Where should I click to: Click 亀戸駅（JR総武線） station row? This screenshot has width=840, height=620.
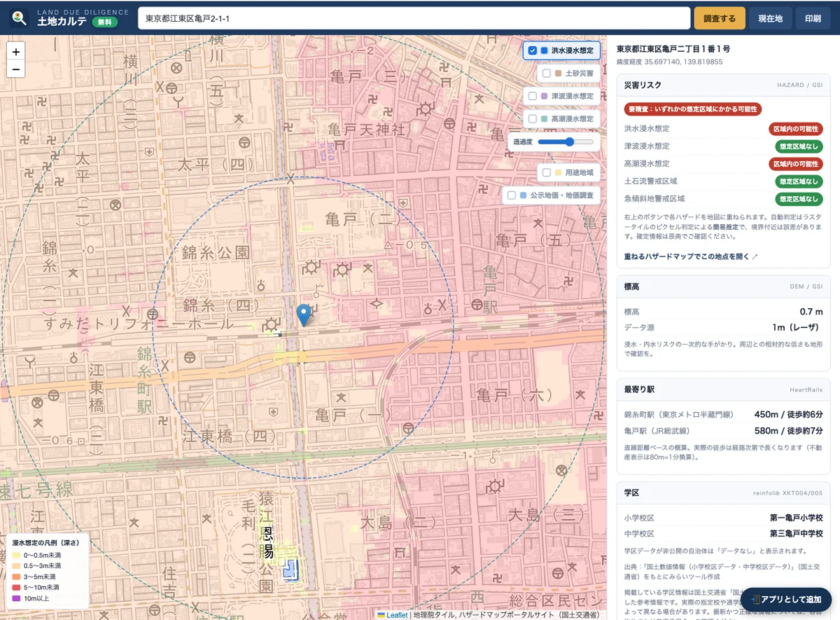click(x=723, y=431)
